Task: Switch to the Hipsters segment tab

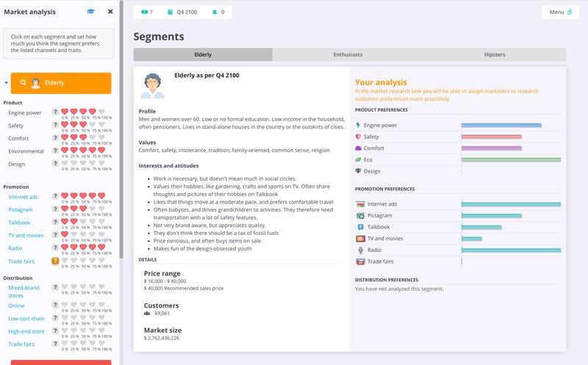Action: tap(495, 54)
